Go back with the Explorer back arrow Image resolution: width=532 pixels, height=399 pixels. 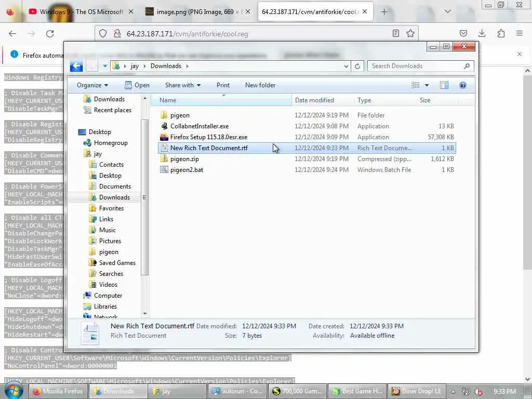click(x=76, y=66)
